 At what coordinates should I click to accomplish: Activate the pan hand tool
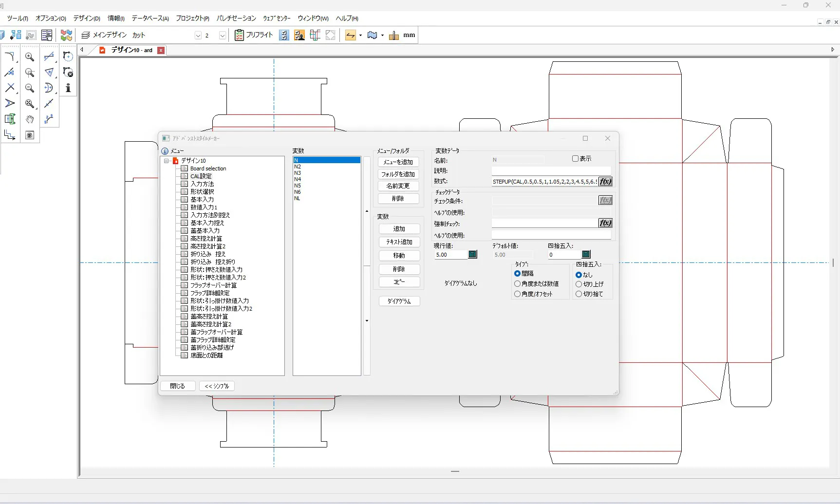(x=30, y=119)
